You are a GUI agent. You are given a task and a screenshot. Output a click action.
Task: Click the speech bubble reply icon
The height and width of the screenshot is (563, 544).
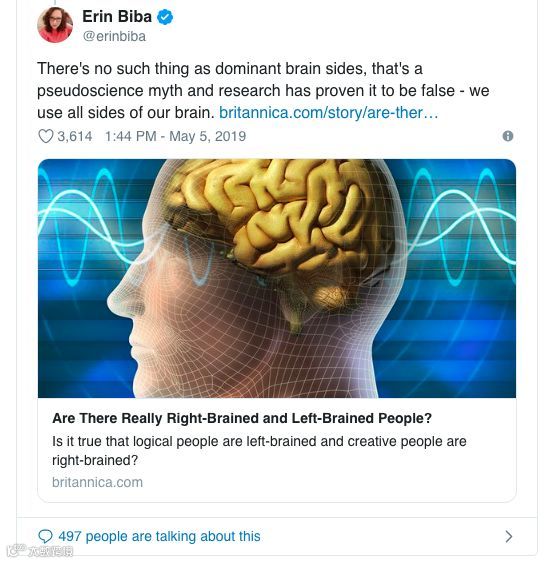pyautogui.click(x=45, y=536)
